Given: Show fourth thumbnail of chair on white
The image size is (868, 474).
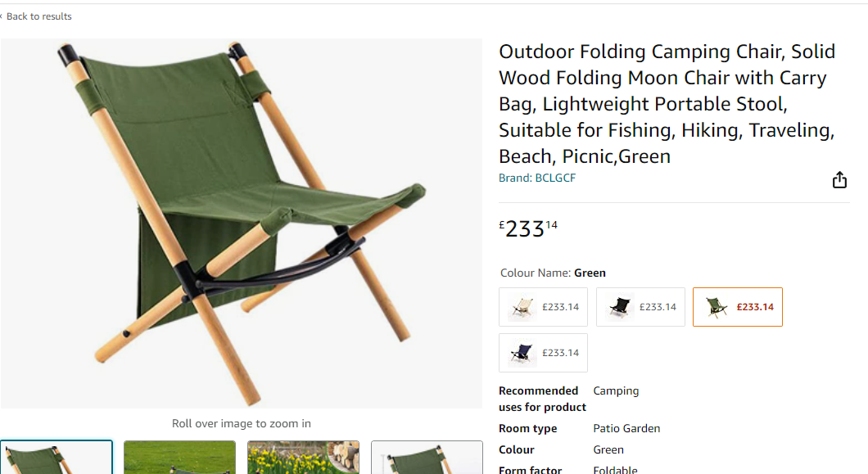Looking at the screenshot, I should point(427,458).
